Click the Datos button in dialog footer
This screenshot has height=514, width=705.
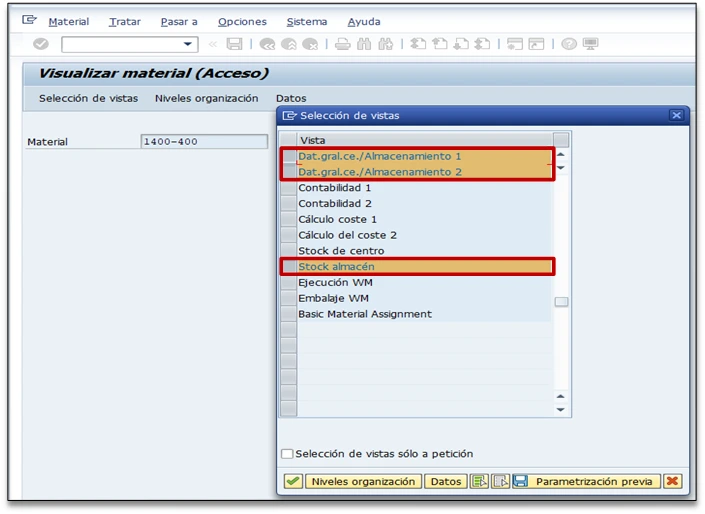tap(446, 481)
